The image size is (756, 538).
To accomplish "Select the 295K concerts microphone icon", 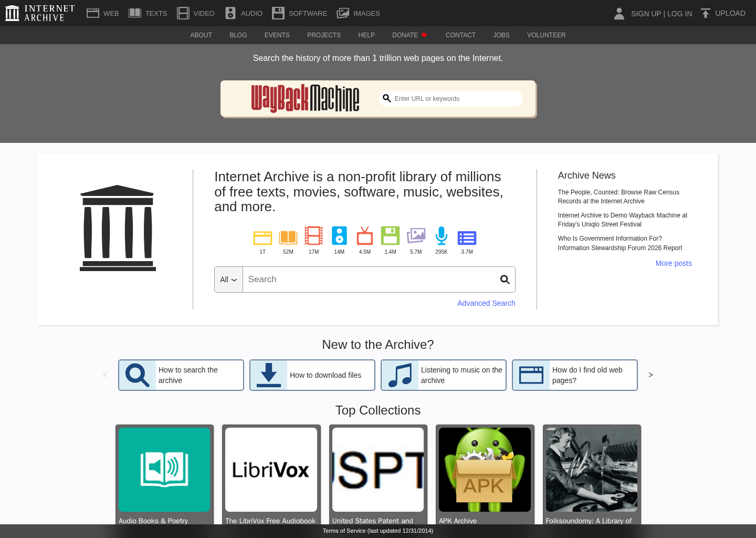I will (442, 236).
